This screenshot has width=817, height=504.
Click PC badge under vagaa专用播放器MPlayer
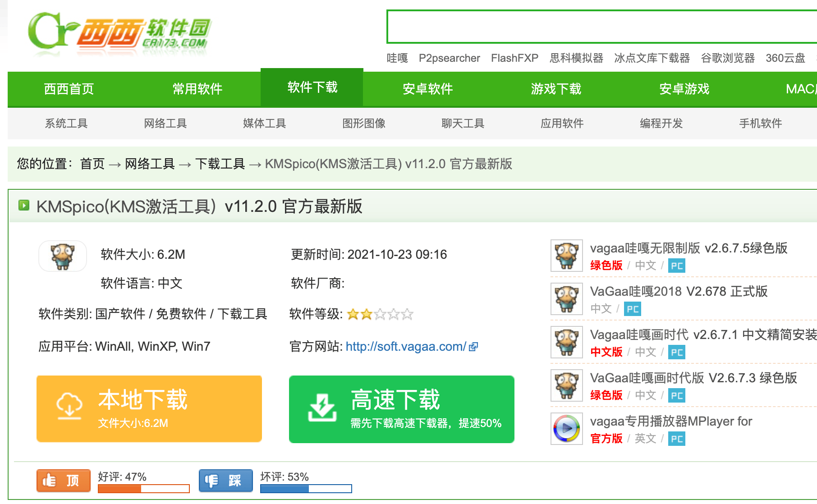point(677,439)
